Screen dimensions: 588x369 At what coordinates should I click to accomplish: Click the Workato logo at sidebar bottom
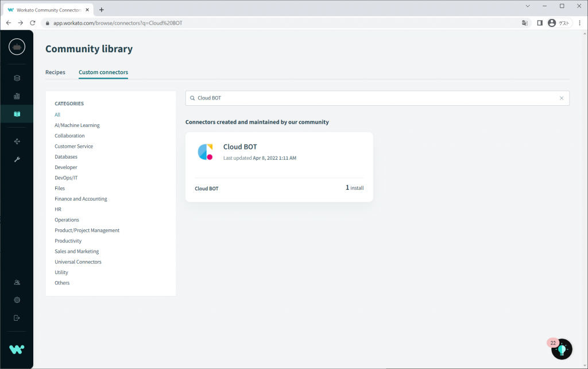tap(17, 349)
